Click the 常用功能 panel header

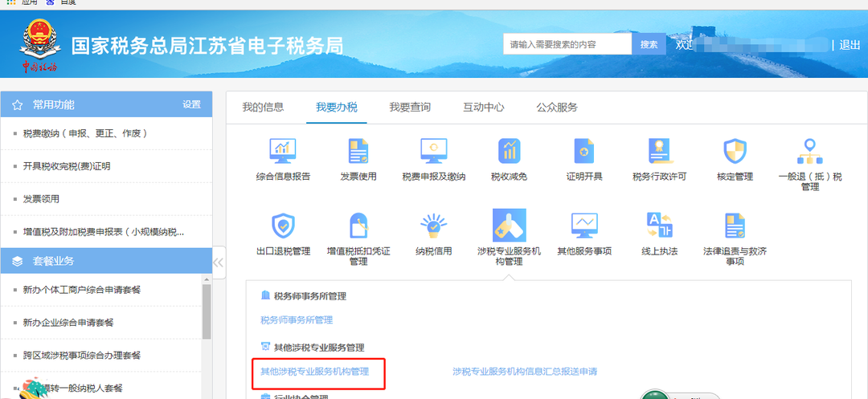coord(106,104)
